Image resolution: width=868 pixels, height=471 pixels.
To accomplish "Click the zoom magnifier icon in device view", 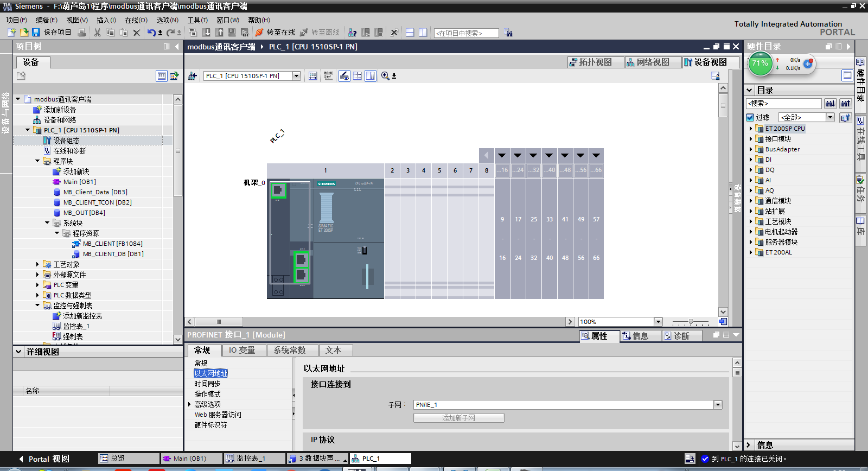I will click(385, 76).
